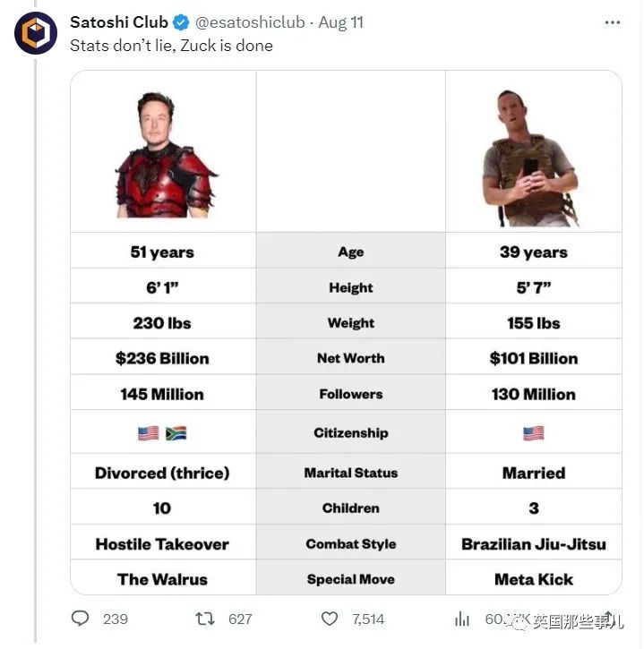Open the three-dot more options menu

pyautogui.click(x=613, y=22)
